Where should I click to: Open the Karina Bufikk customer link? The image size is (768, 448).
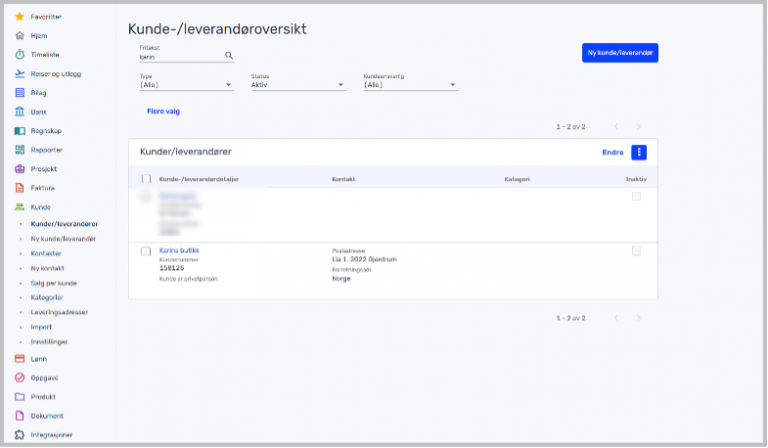tap(180, 249)
